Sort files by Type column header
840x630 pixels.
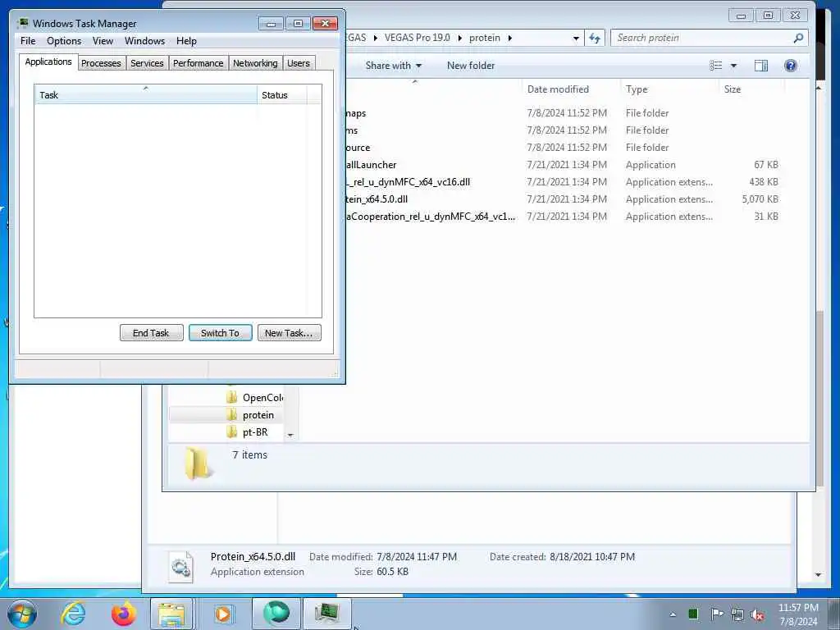click(x=669, y=89)
